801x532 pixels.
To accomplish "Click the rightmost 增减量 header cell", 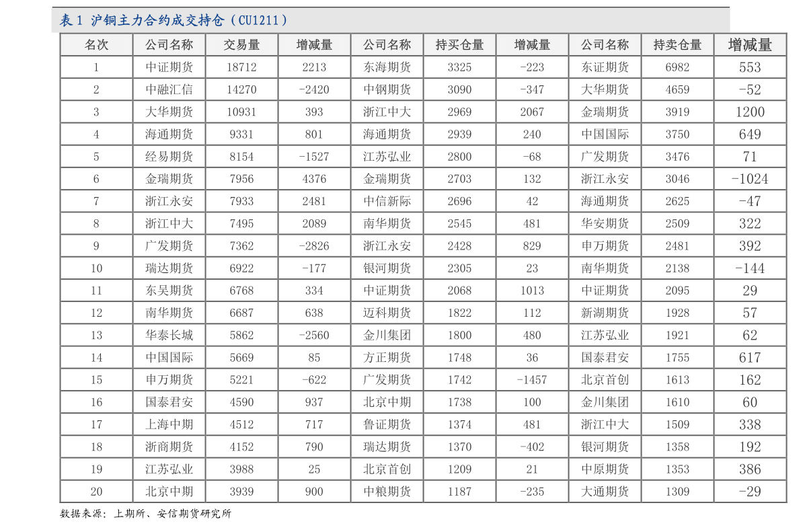I will coord(749,44).
